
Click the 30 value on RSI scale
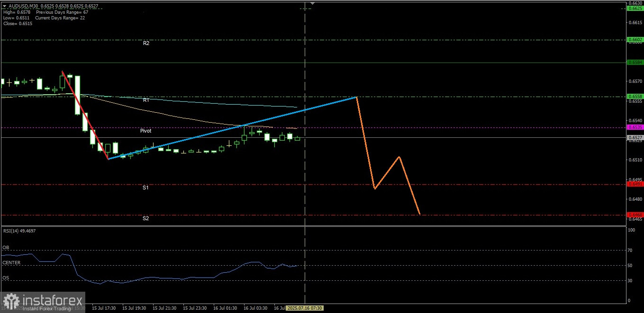pyautogui.click(x=630, y=280)
